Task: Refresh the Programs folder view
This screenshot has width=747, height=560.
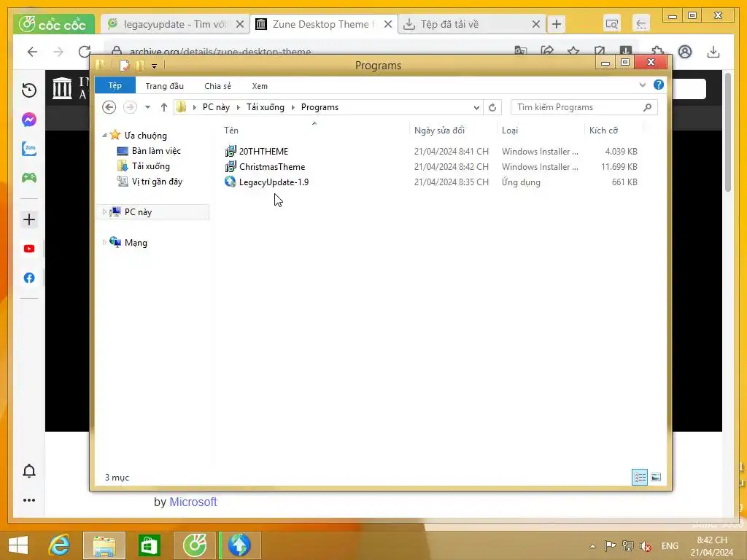Action: [x=492, y=107]
